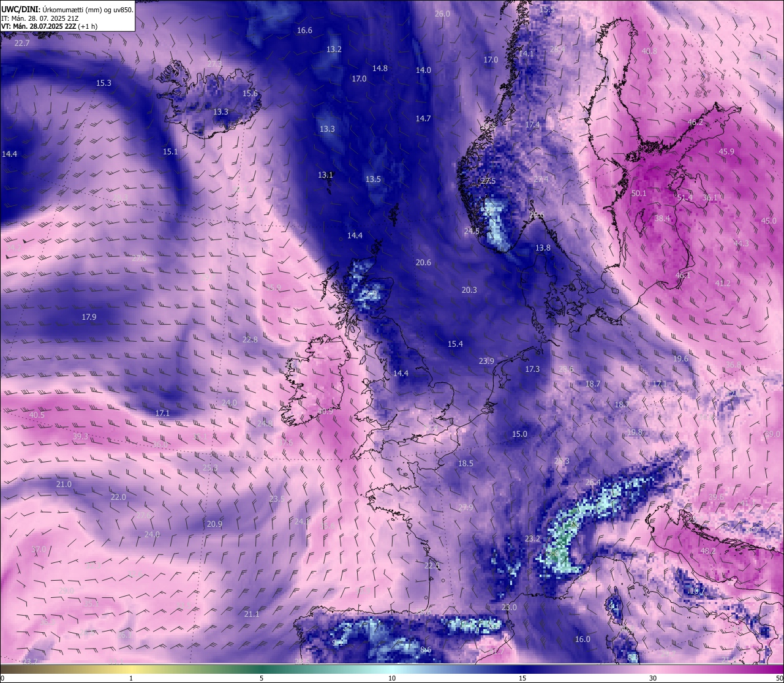Click the 45.9 value label
Screen dimensions: 784x683
click(x=726, y=151)
